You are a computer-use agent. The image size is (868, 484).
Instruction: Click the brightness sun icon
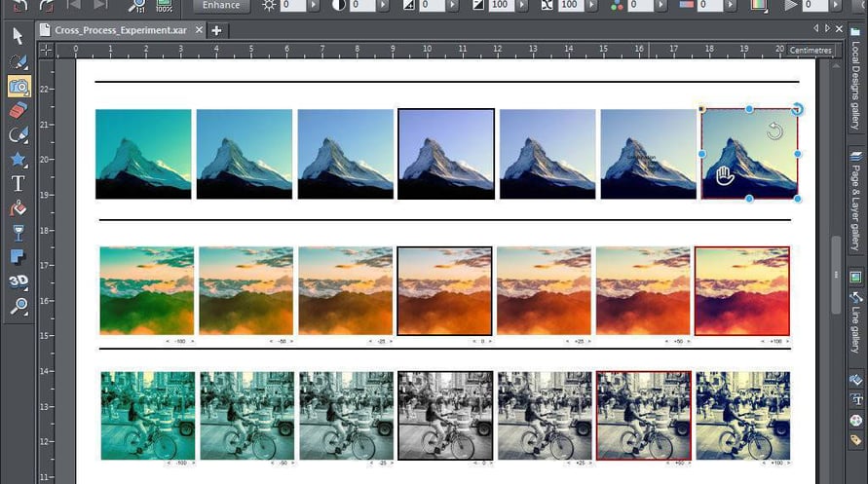pyautogui.click(x=269, y=6)
